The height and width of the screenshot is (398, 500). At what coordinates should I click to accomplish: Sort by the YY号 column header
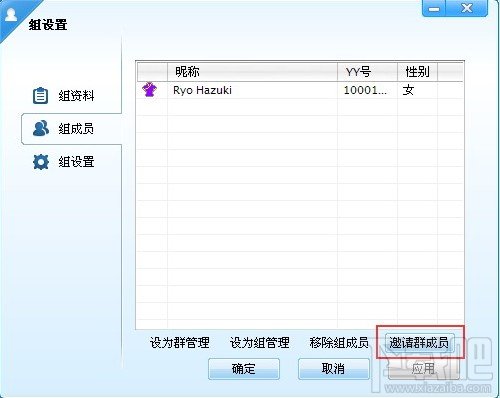coord(367,71)
